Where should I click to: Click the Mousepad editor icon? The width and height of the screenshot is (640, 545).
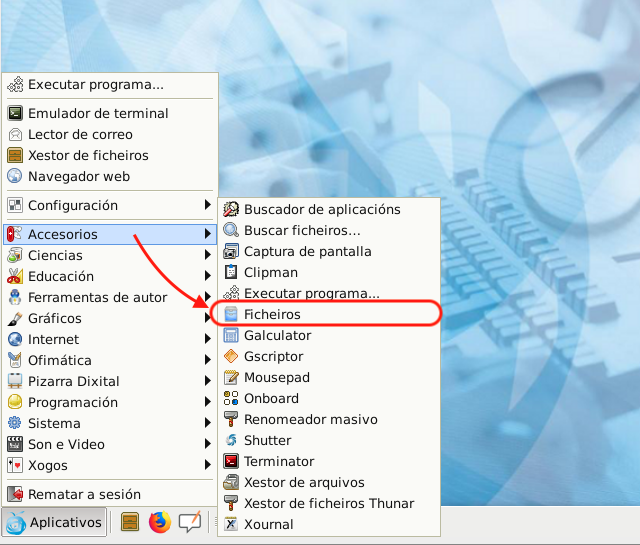tap(231, 377)
